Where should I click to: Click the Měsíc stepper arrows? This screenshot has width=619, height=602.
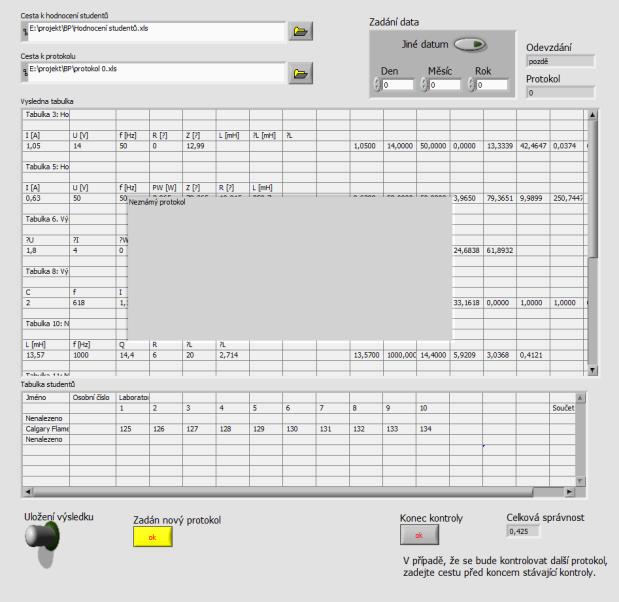[424, 84]
